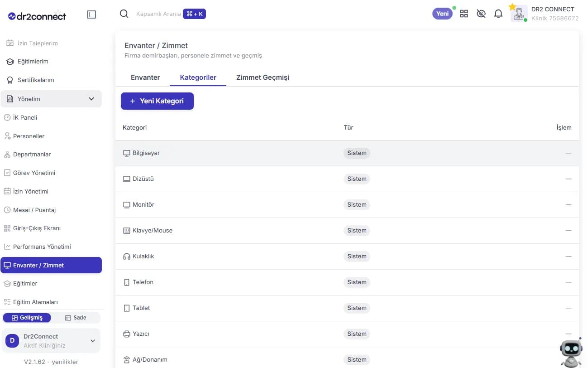Open the apps grid icon

[x=464, y=14]
